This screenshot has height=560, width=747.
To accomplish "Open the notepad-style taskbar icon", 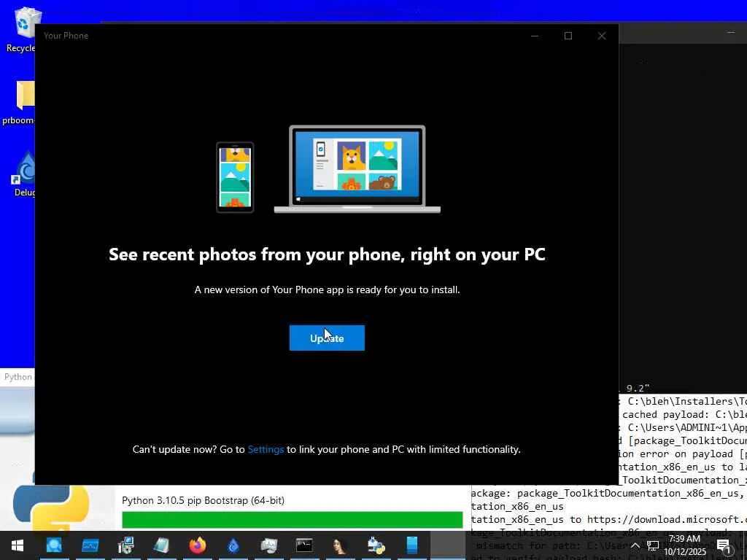I will [x=161, y=545].
